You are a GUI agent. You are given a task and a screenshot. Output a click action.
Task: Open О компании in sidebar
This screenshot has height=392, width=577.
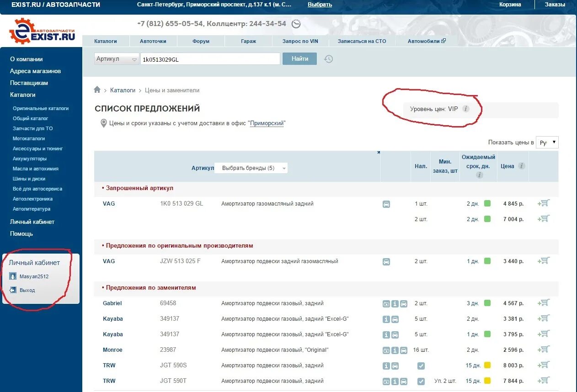[x=27, y=59]
